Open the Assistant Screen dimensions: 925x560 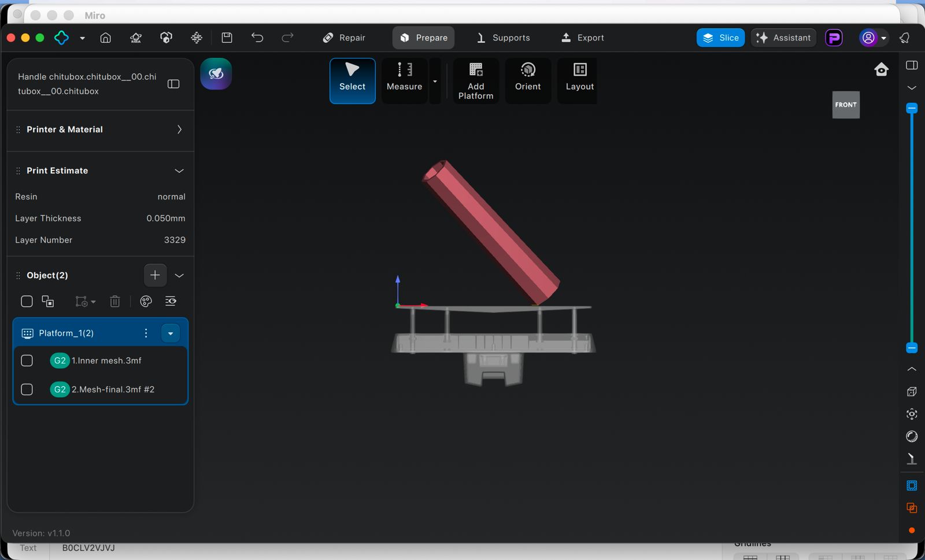(783, 38)
